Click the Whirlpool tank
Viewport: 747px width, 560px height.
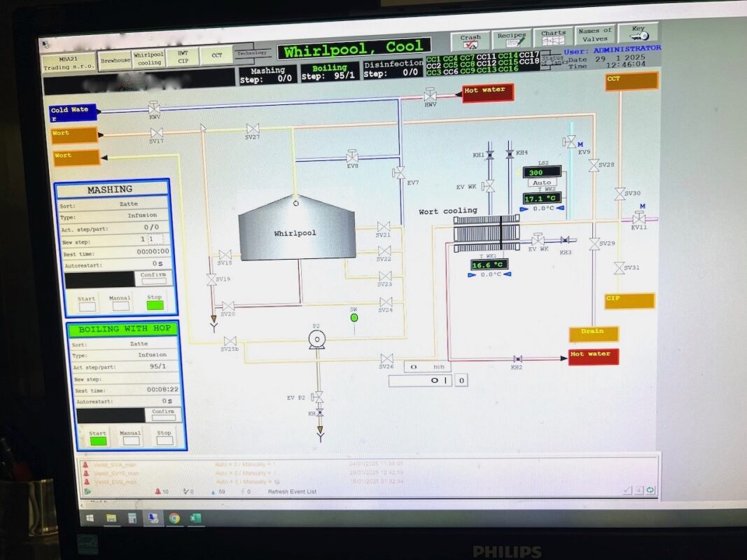pyautogui.click(x=297, y=228)
